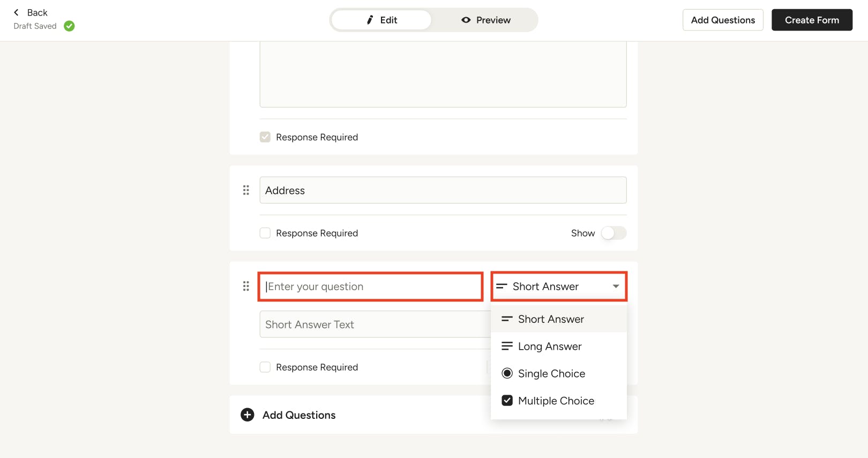Click the Long Answer lines icon
This screenshot has width=868, height=458.
[x=507, y=346]
